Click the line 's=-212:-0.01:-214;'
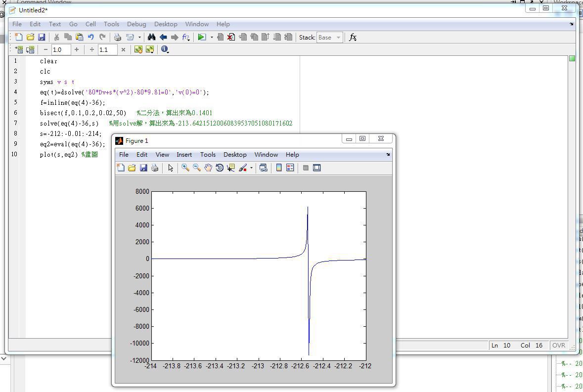This screenshot has height=392, width=583. pyautogui.click(x=71, y=134)
